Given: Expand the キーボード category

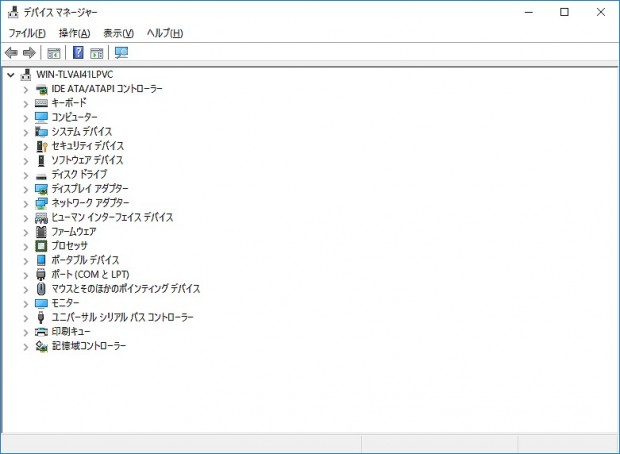Looking at the screenshot, I should coord(26,104).
